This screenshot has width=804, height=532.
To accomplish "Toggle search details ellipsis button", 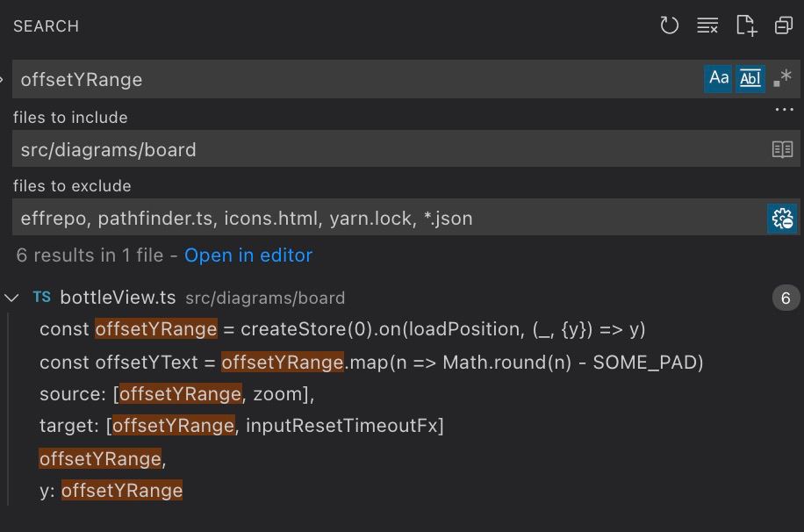I will [784, 111].
